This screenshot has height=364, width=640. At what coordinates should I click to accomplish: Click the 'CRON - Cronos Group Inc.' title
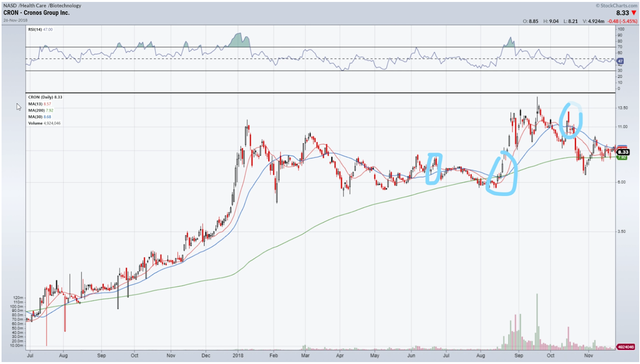pos(36,13)
